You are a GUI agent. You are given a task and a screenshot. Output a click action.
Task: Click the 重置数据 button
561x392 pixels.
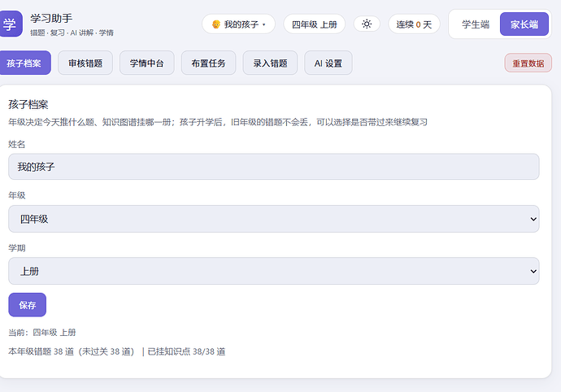tap(528, 63)
